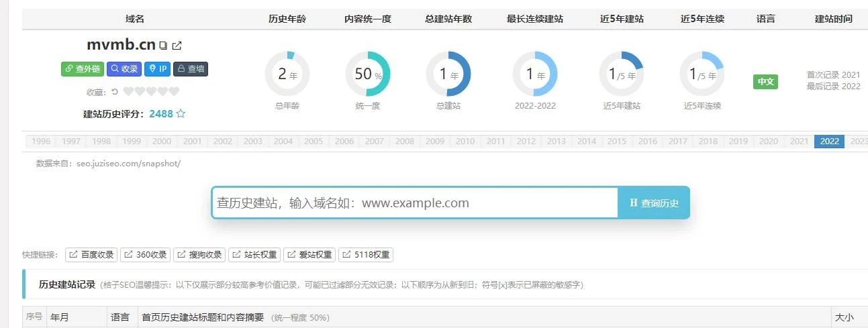This screenshot has height=328, width=868.
Task: Click the reset favorites rotate icon
Action: (115, 92)
